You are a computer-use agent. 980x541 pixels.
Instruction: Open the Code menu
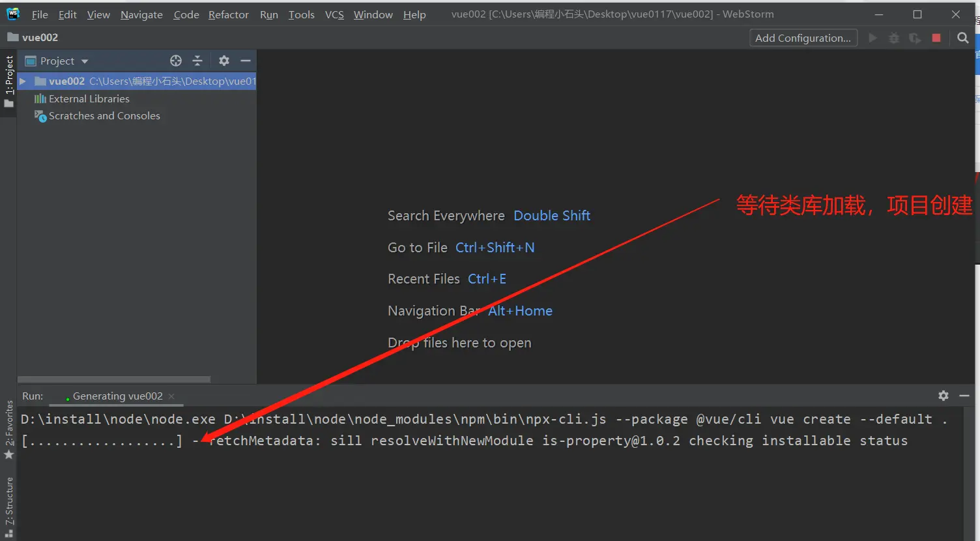tap(186, 14)
